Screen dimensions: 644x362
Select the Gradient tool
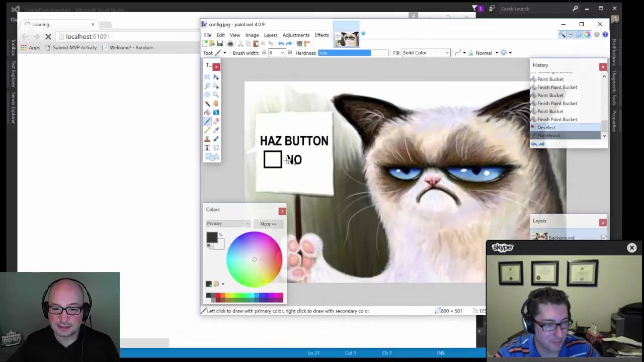tap(216, 112)
